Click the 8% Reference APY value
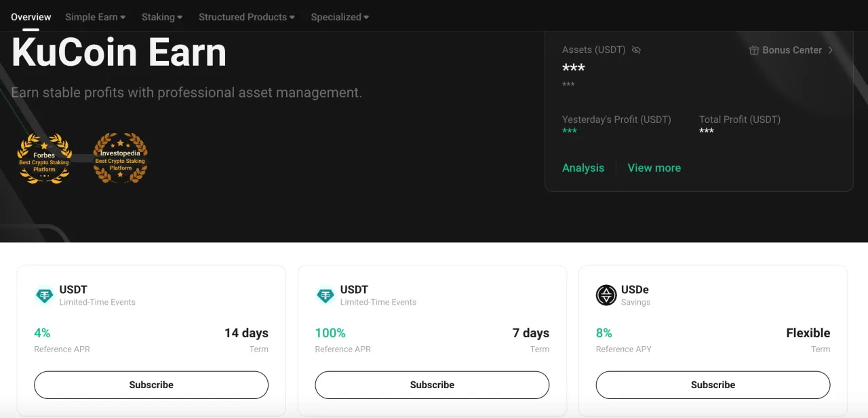 (x=604, y=333)
